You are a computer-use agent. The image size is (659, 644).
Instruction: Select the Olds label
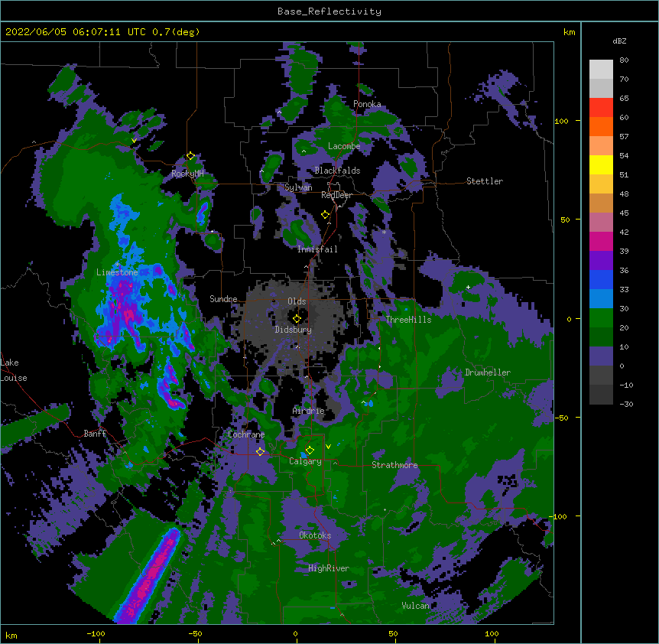[x=297, y=301]
